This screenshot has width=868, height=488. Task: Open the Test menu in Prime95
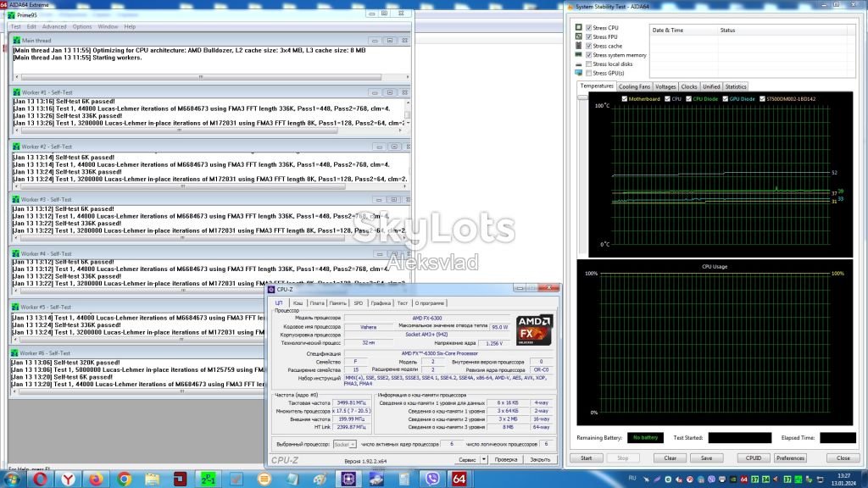15,26
